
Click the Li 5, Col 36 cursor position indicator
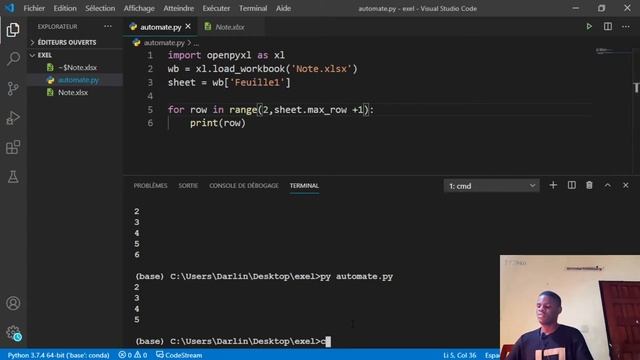click(x=460, y=355)
